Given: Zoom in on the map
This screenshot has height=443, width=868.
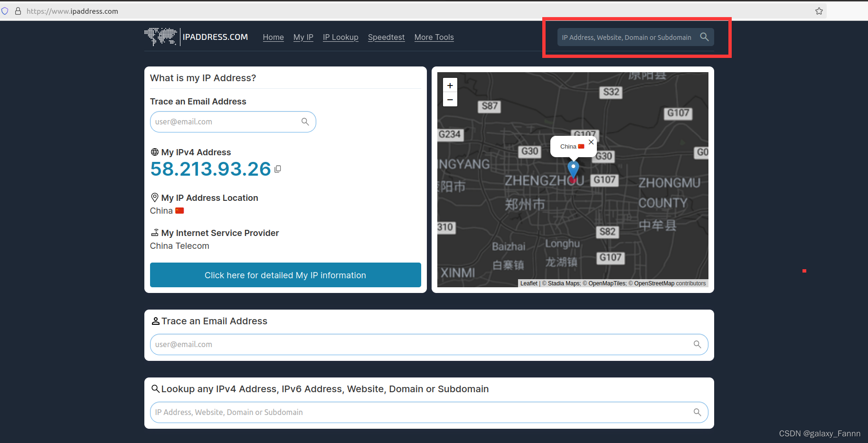Looking at the screenshot, I should tap(450, 85).
